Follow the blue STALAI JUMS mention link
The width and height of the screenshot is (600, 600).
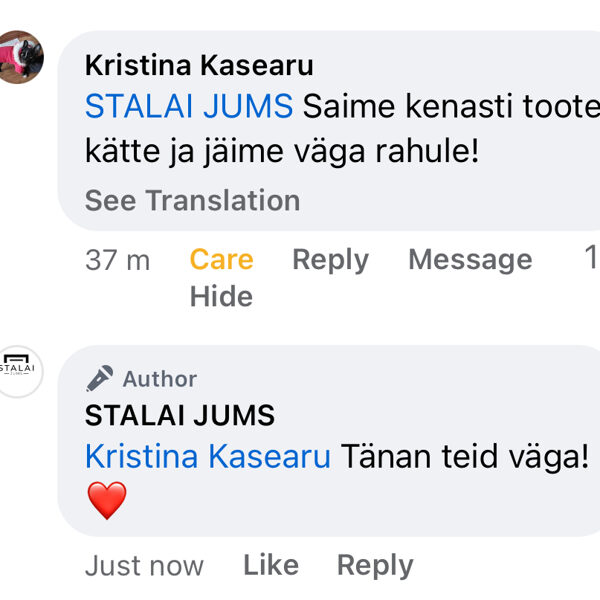tap(189, 106)
